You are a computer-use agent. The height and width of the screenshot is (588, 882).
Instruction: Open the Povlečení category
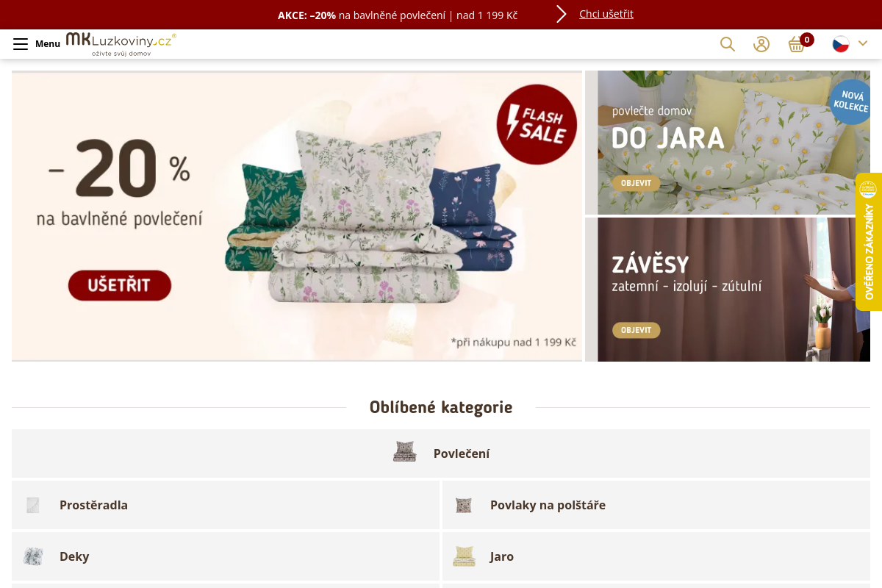(x=441, y=453)
